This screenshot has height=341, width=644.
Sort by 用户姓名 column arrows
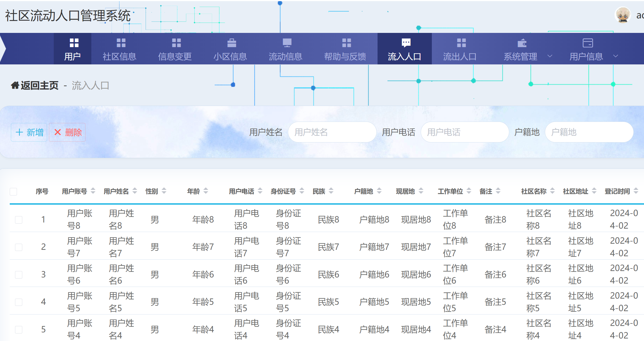click(x=135, y=191)
